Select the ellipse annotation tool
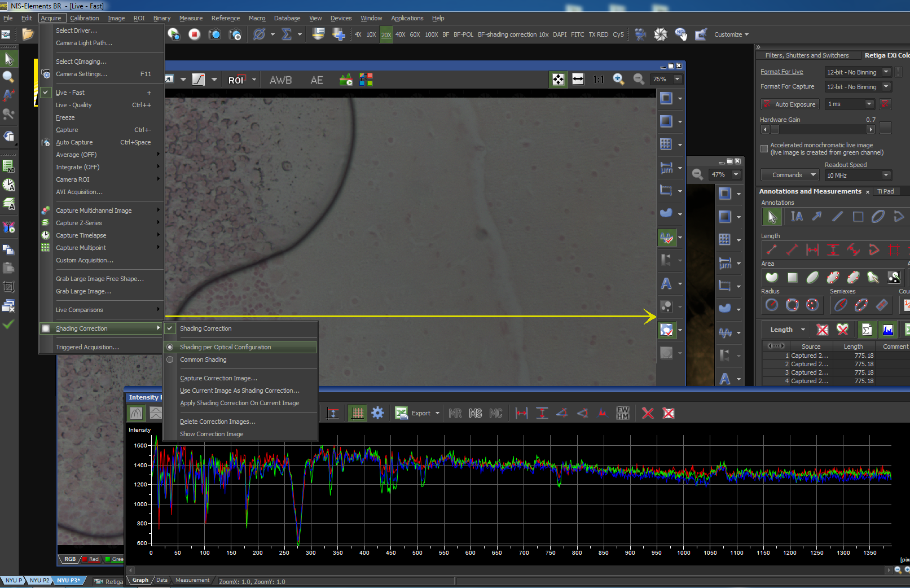The width and height of the screenshot is (910, 588). point(878,216)
